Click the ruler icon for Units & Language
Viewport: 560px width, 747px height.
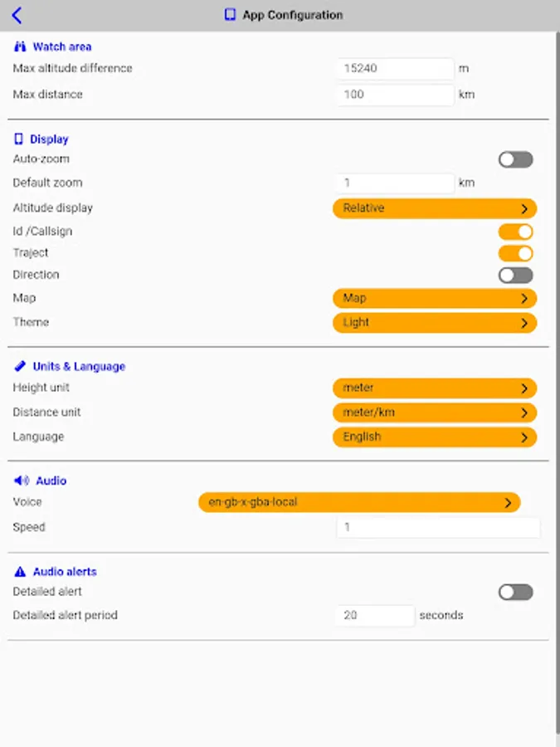(x=21, y=366)
